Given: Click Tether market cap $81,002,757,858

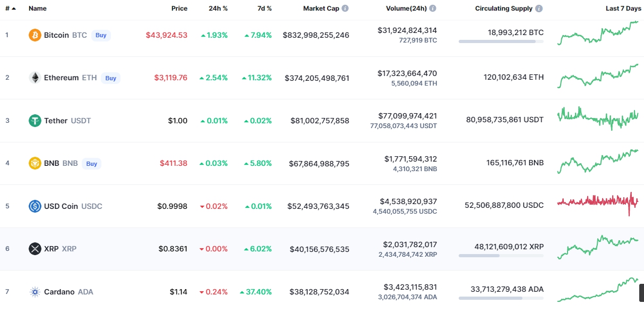Looking at the screenshot, I should coord(320,121).
